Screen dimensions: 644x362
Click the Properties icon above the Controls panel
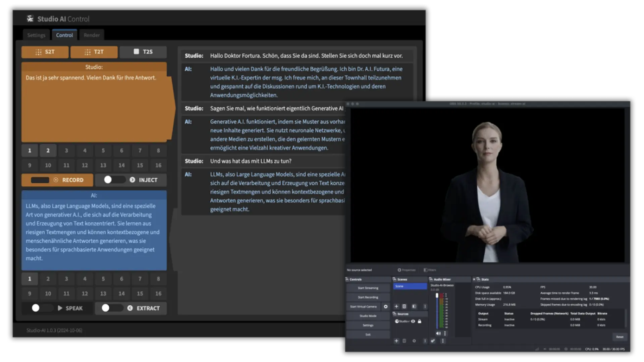point(399,270)
